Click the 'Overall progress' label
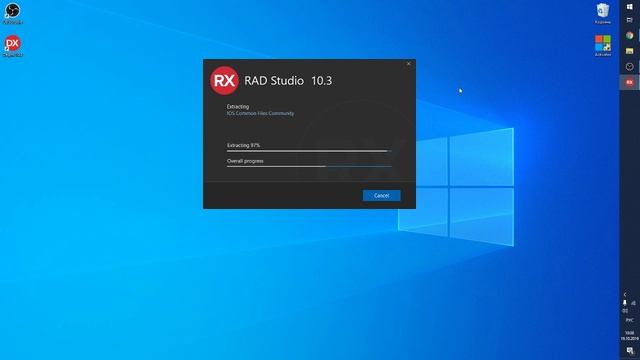Image resolution: width=640 pixels, height=360 pixels. coord(245,161)
